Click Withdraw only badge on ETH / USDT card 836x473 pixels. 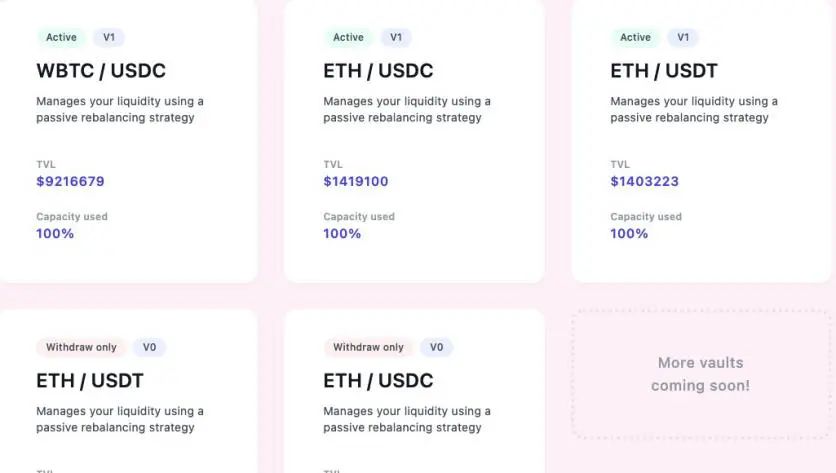coord(79,348)
